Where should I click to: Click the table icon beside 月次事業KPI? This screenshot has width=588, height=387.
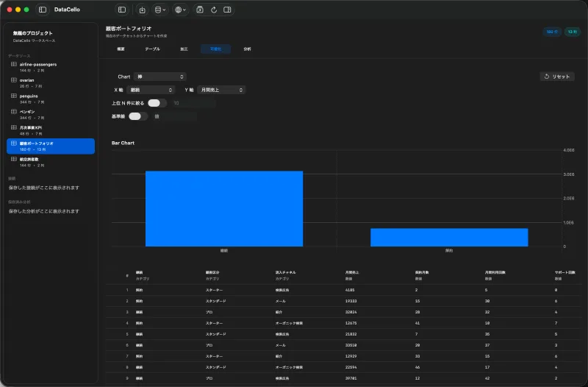pos(14,127)
